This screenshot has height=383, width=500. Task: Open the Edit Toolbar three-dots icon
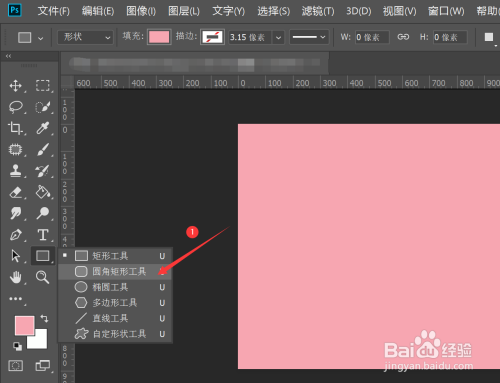tap(15, 299)
